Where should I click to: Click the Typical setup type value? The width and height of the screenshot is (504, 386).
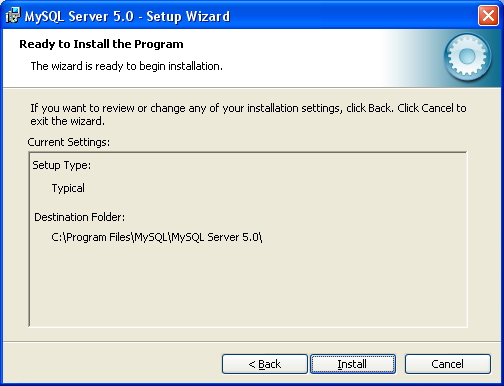[68, 188]
